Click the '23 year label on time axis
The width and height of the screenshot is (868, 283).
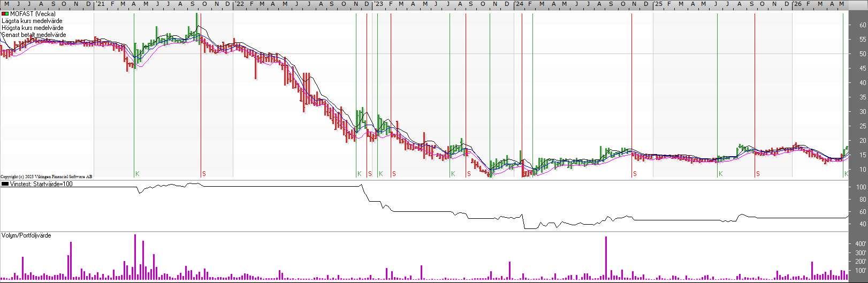[378, 4]
